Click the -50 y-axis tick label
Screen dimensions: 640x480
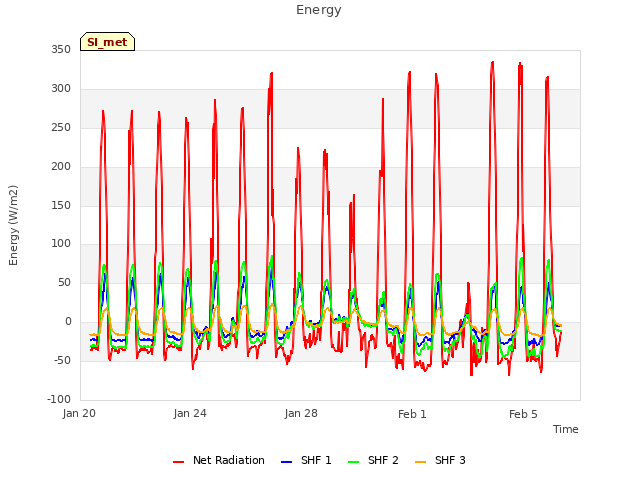click(62, 360)
